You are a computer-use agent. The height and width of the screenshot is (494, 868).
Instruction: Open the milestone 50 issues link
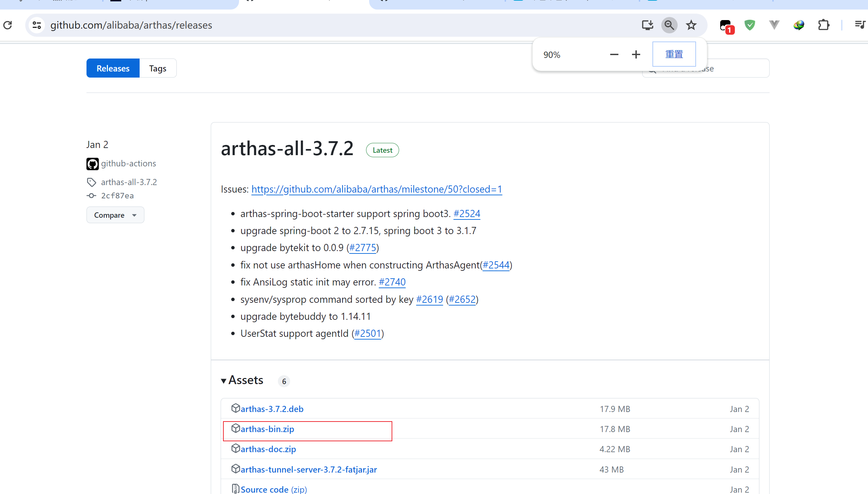[377, 189]
